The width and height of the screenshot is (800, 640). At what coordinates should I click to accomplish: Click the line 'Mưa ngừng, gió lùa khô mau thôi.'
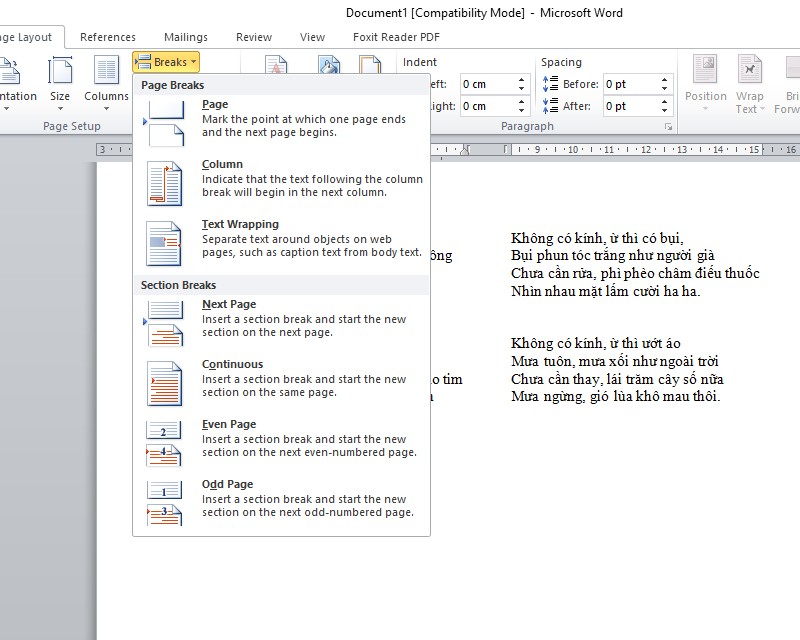point(615,396)
